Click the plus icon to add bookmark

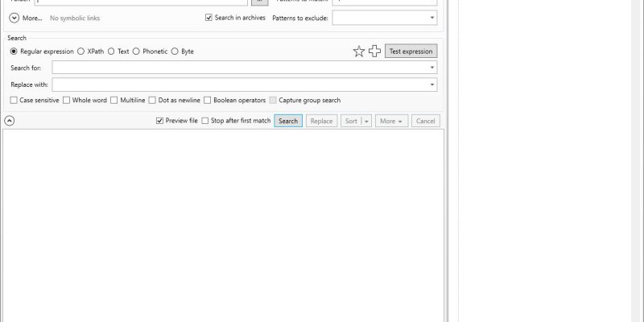point(374,52)
